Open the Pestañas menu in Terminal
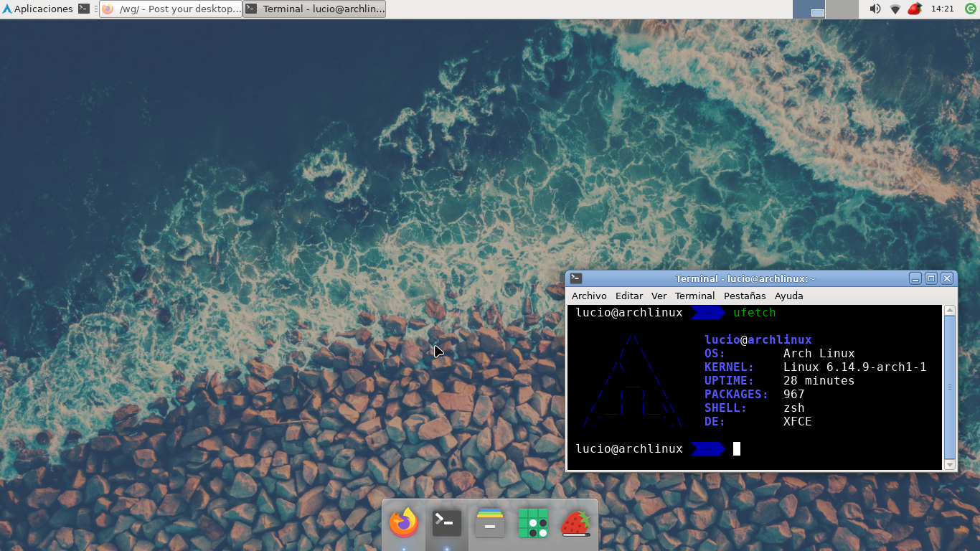This screenshot has width=980, height=551. pyautogui.click(x=745, y=296)
